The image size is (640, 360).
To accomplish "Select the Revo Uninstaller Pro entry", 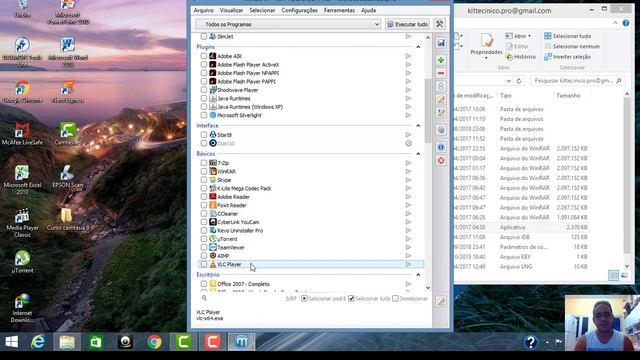I will click(x=240, y=231).
